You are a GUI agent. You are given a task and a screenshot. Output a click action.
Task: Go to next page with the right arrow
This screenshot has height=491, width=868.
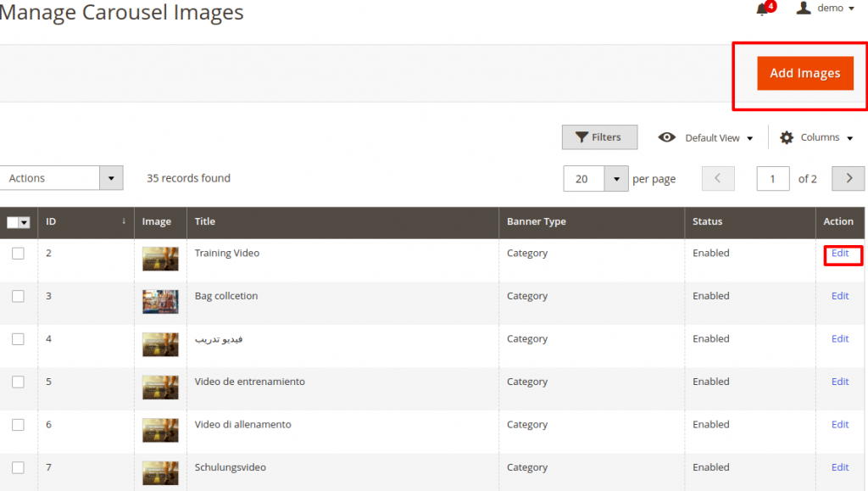848,178
